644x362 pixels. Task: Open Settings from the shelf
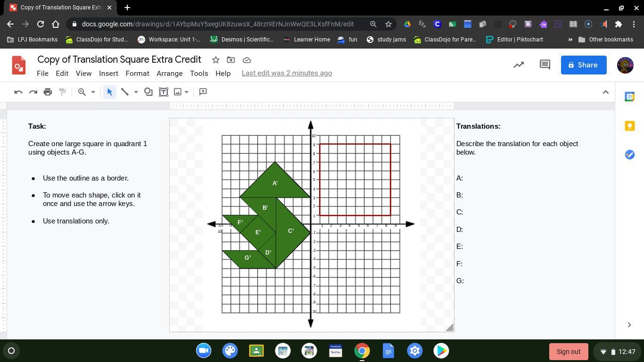pos(415,351)
